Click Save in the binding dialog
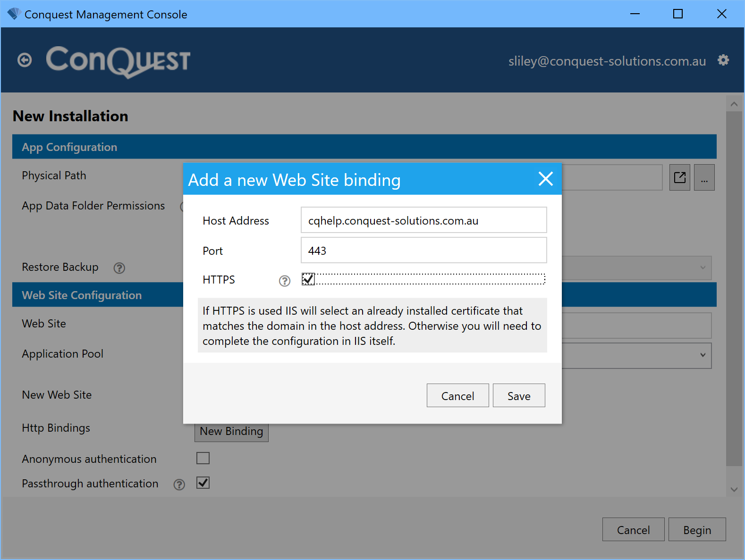This screenshot has width=745, height=560. [519, 395]
